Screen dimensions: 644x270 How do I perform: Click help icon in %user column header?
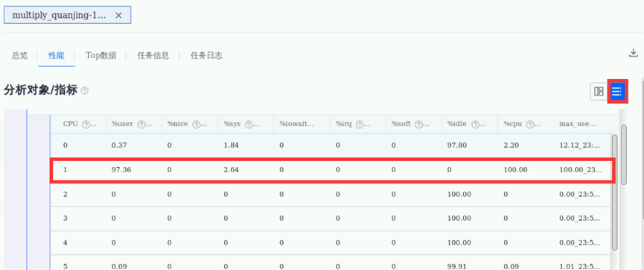141,124
